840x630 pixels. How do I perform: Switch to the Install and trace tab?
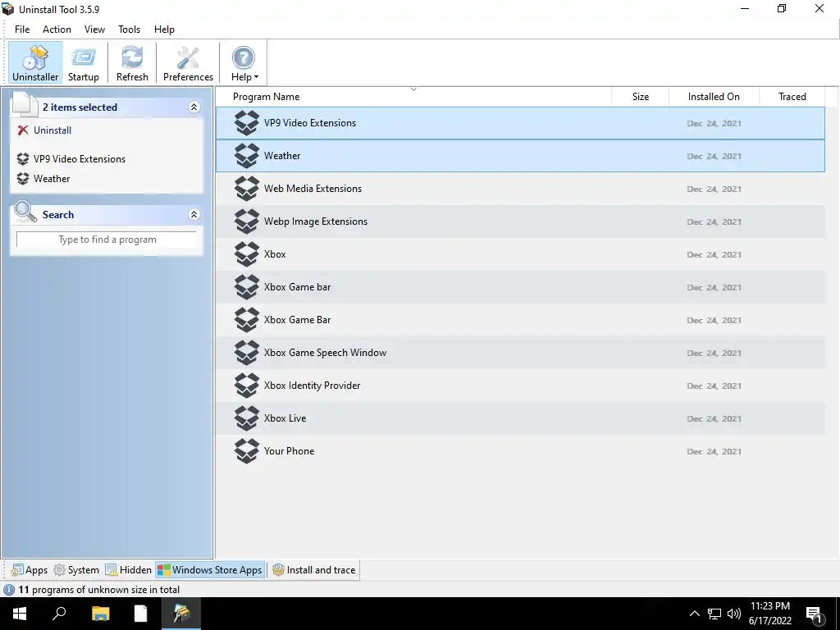tap(314, 570)
